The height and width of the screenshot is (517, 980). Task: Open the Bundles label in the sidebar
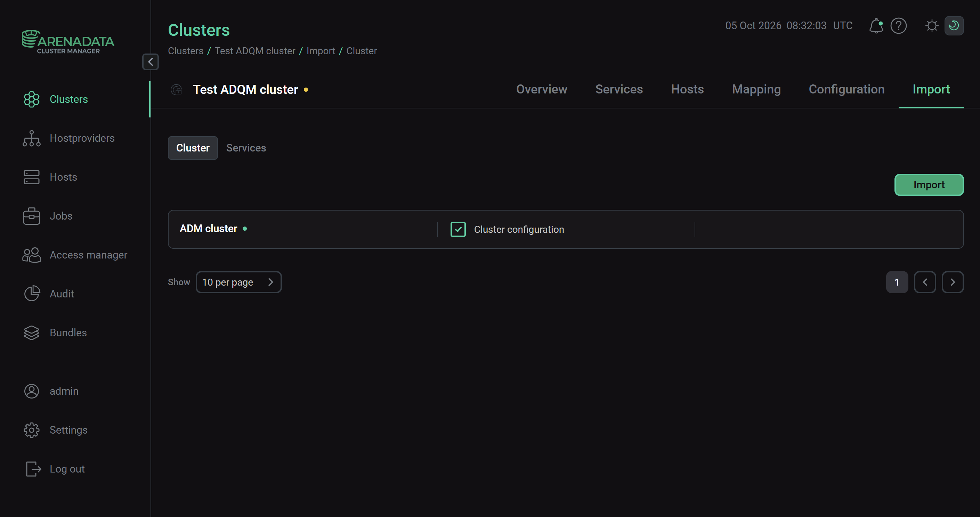pos(68,333)
